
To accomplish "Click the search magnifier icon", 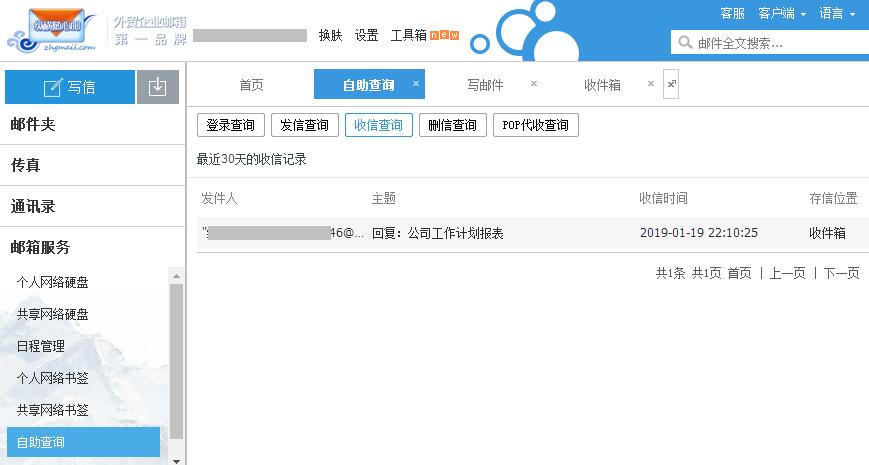I will 686,43.
